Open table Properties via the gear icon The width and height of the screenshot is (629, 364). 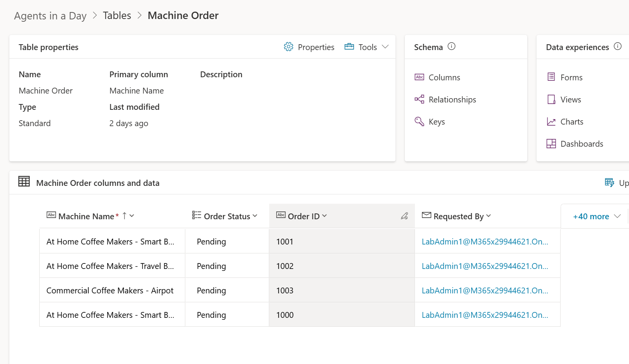[288, 47]
